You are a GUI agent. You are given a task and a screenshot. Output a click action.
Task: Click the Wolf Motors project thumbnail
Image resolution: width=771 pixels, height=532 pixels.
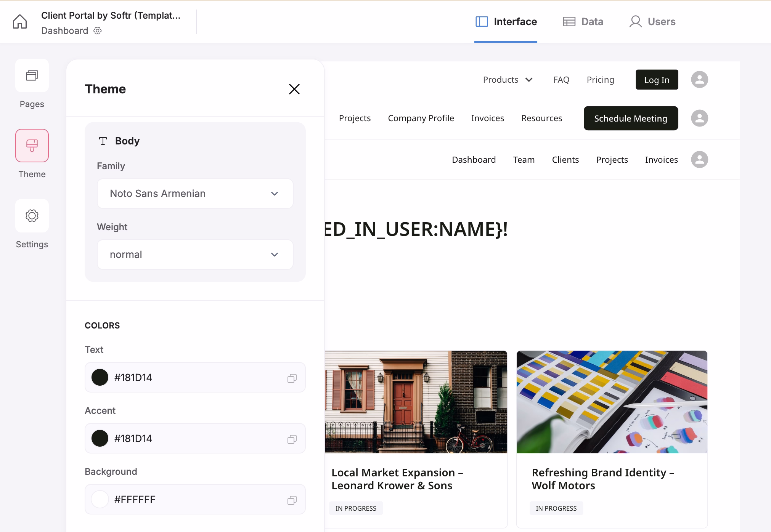[612, 402]
